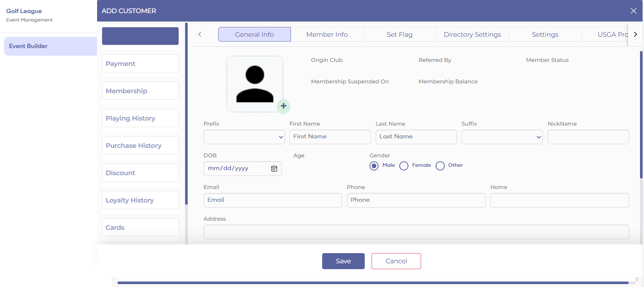Focus the First Name input field

point(330,137)
